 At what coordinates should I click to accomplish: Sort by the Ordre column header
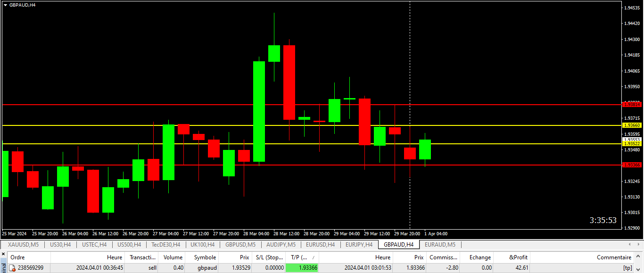pos(28,257)
